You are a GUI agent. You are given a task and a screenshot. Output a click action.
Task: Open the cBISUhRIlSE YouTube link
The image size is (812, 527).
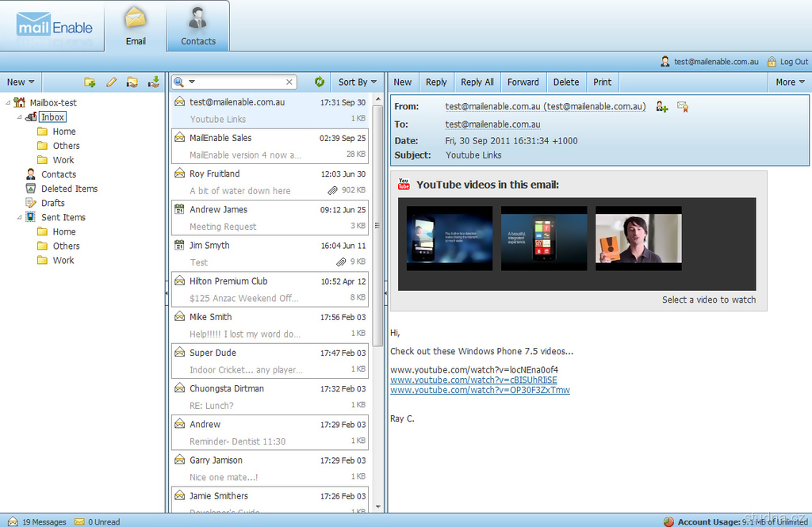473,380
